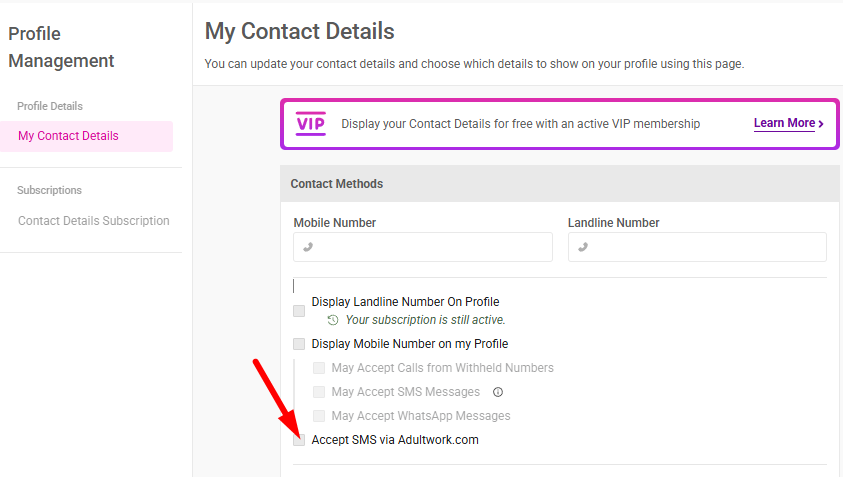The image size is (843, 477).
Task: Enable May Accept WhatsApp Messages option
Action: click(319, 416)
